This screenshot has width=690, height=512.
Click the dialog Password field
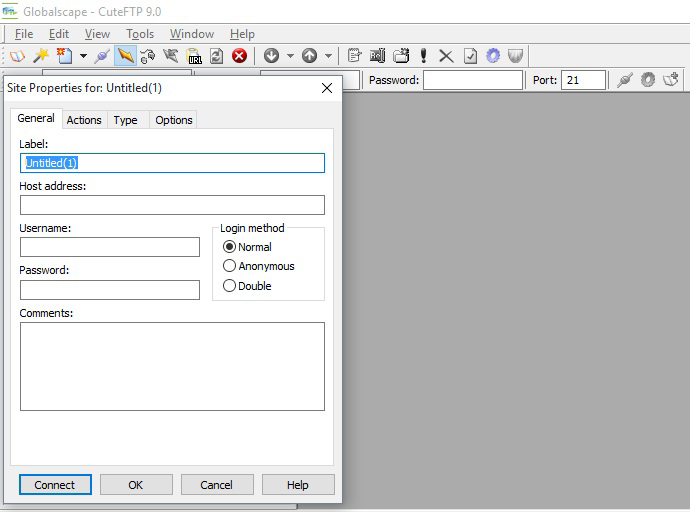(110, 290)
